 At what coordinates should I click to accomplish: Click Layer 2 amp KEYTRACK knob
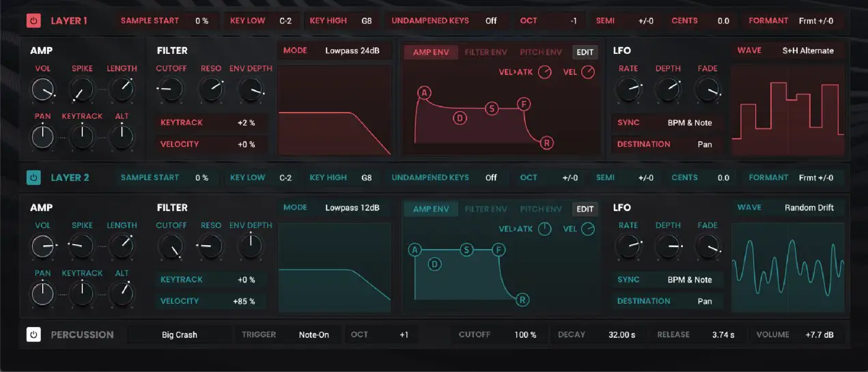[82, 294]
